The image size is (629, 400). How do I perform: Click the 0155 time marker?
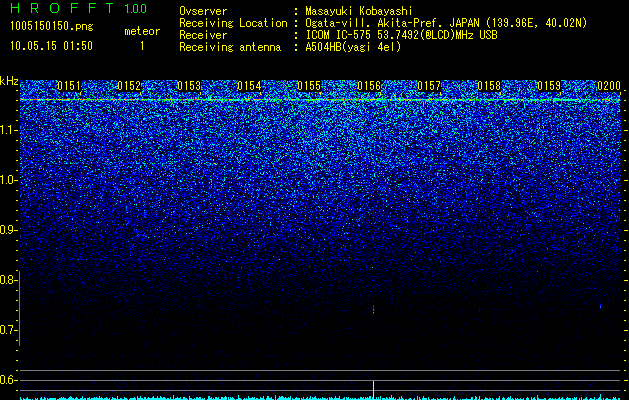(309, 86)
